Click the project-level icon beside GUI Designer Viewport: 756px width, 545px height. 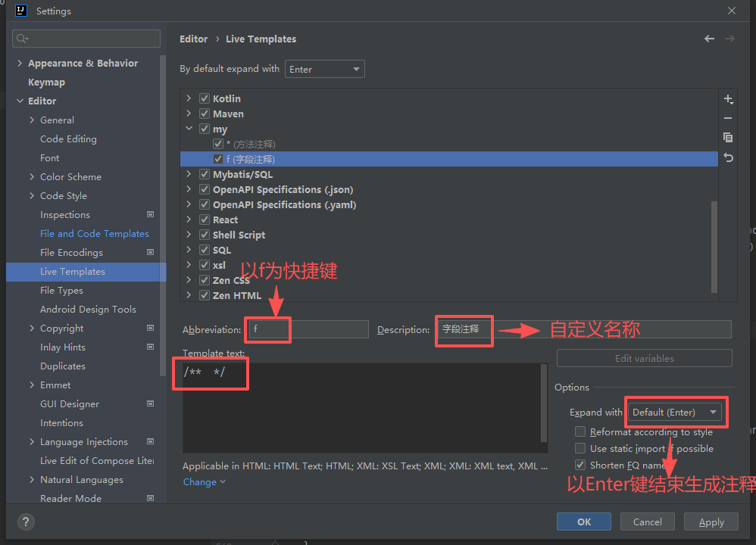point(151,403)
